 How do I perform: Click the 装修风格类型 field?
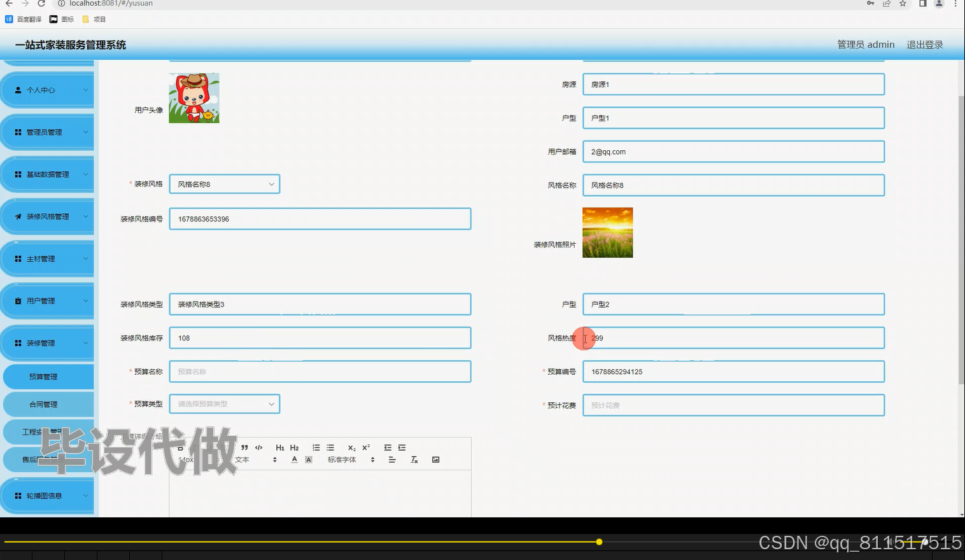(x=320, y=304)
